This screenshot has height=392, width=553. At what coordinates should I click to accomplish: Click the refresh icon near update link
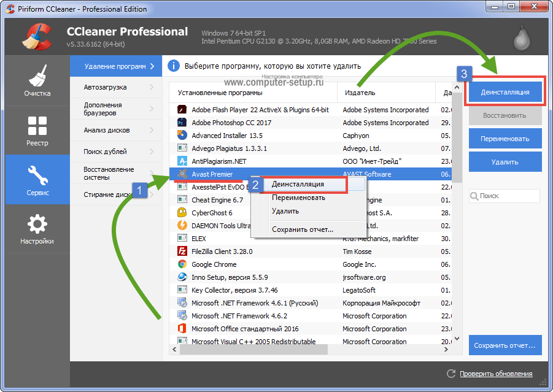(451, 374)
